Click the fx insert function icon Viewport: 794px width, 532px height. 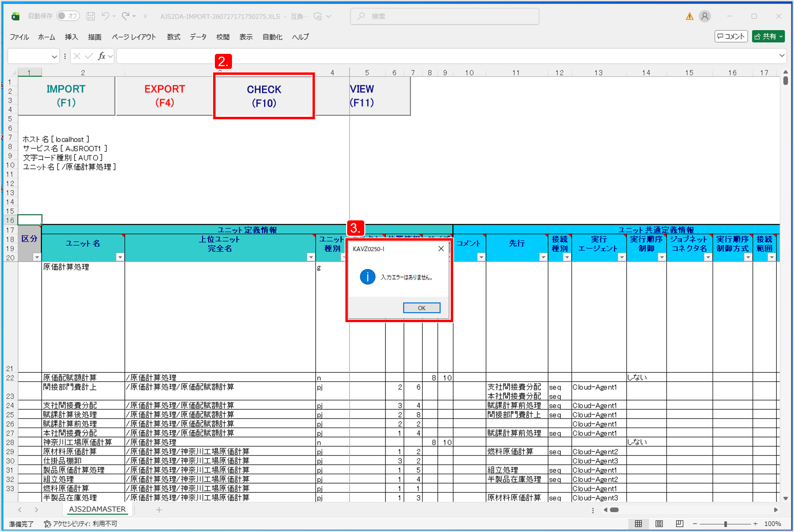[101, 56]
